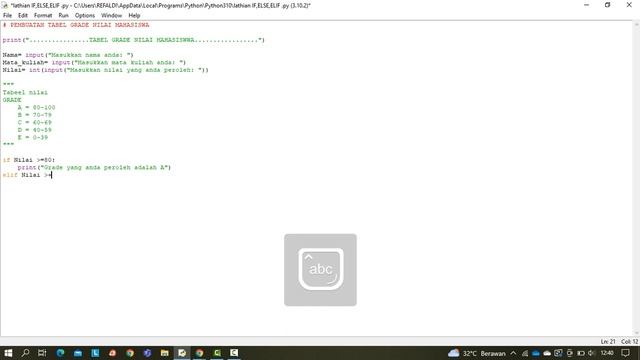Open the Windows Start menu
The image size is (640, 360).
coord(8,353)
